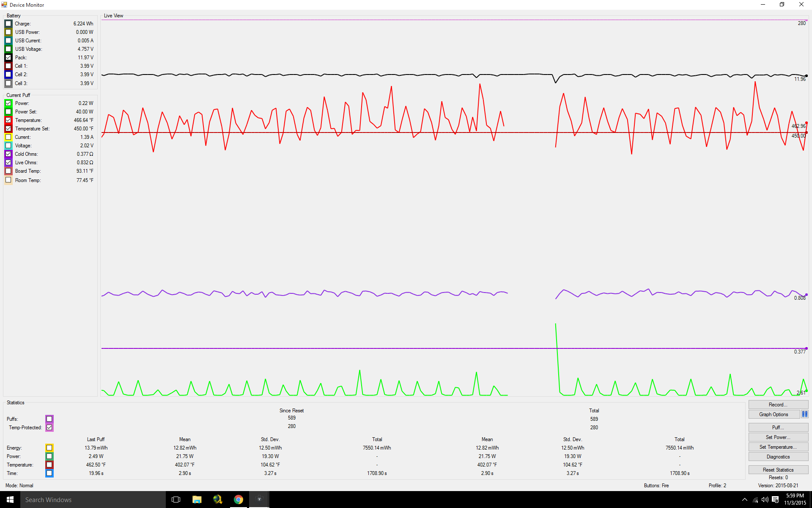Enable the Charge graph checkbox
This screenshot has width=812, height=508.
pyautogui.click(x=8, y=24)
